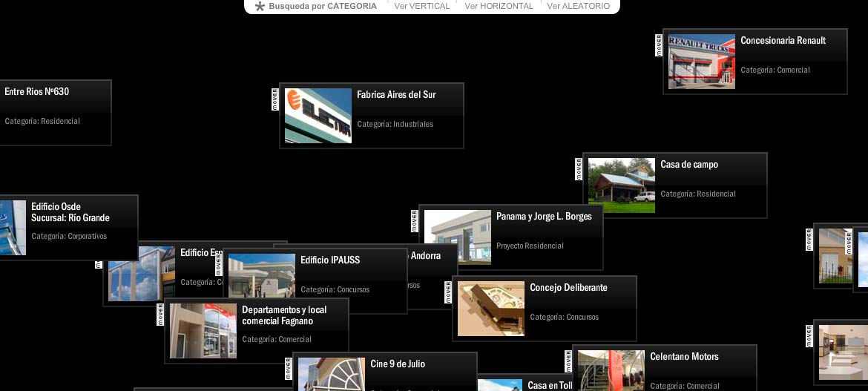The height and width of the screenshot is (391, 868).
Task: Click the mover handle on Casa de campo
Action: 579,168
